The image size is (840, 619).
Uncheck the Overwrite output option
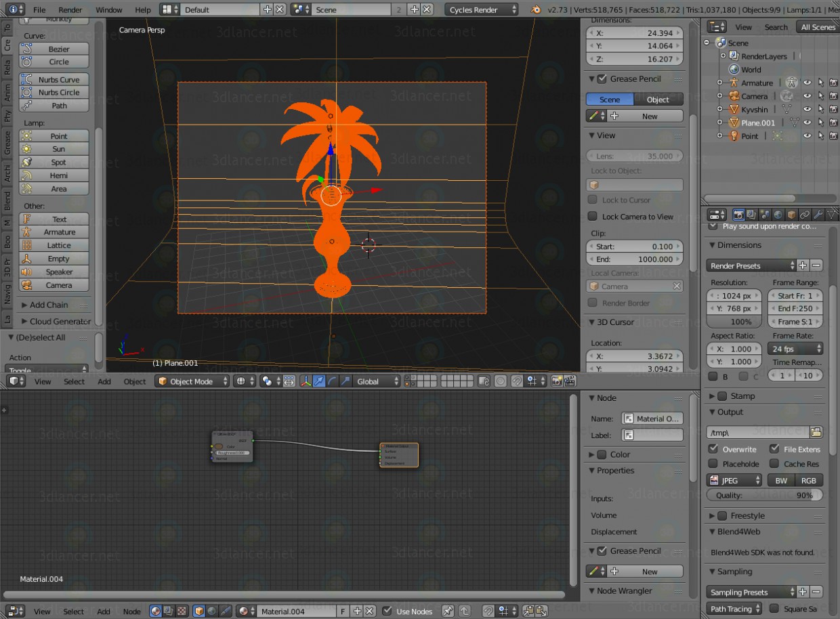pos(713,449)
